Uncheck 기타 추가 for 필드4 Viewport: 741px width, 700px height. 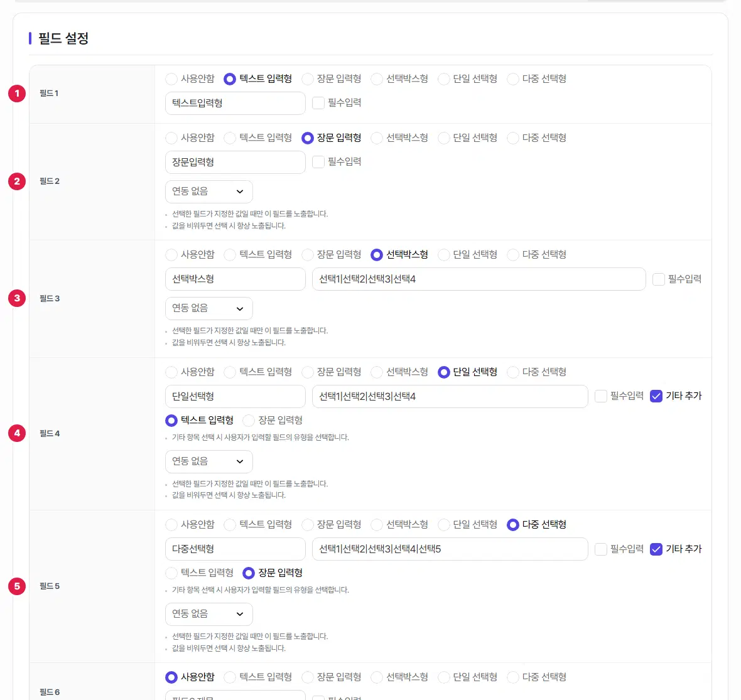coord(656,396)
